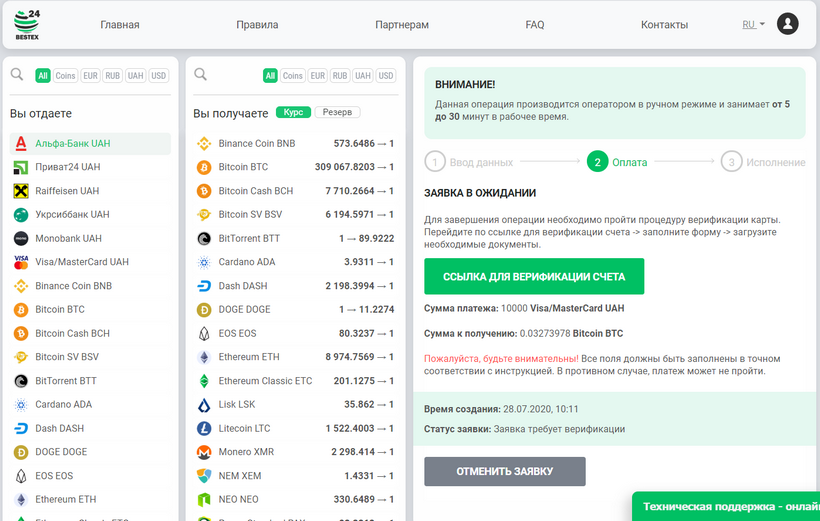Select the Raiffeisen UAH icon

(20, 191)
